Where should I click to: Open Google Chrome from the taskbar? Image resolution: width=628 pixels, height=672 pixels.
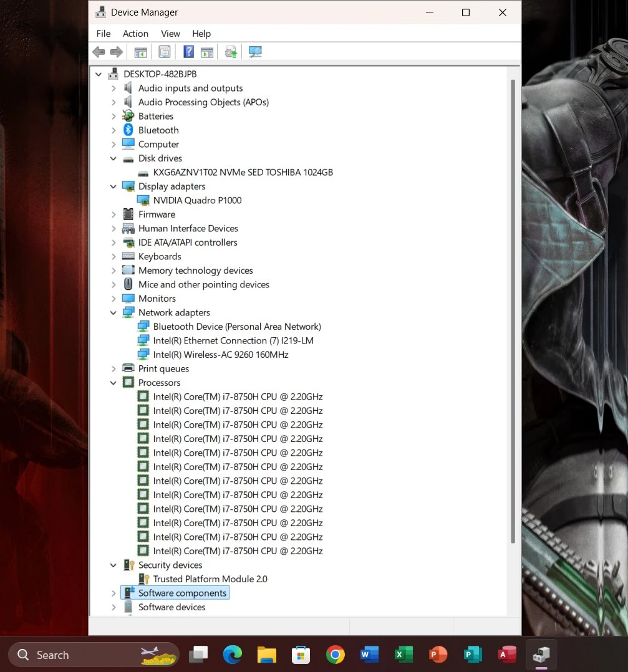[x=335, y=655]
